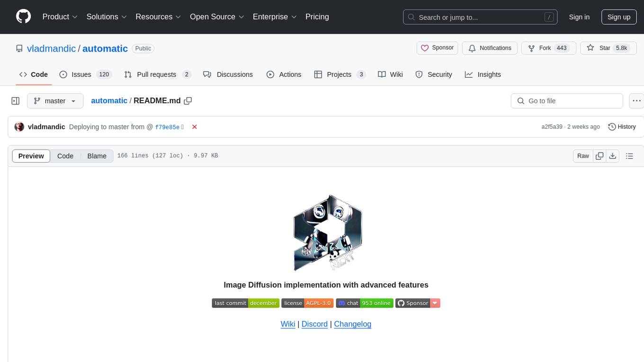Switch to the Insights tab

(483, 74)
